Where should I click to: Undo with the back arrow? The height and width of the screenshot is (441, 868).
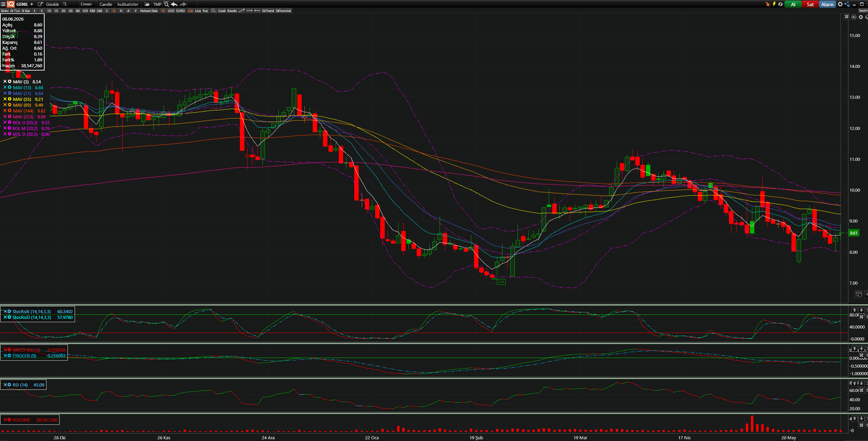click(x=174, y=4)
